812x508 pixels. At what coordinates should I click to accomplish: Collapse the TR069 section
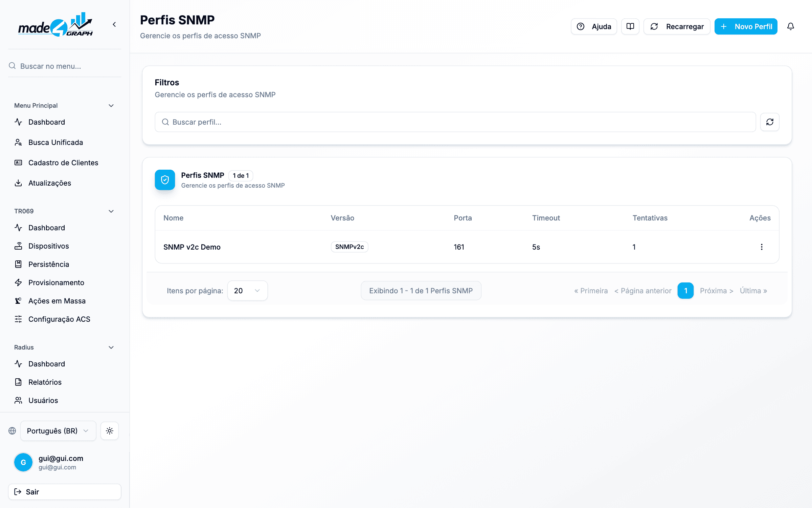tap(111, 211)
